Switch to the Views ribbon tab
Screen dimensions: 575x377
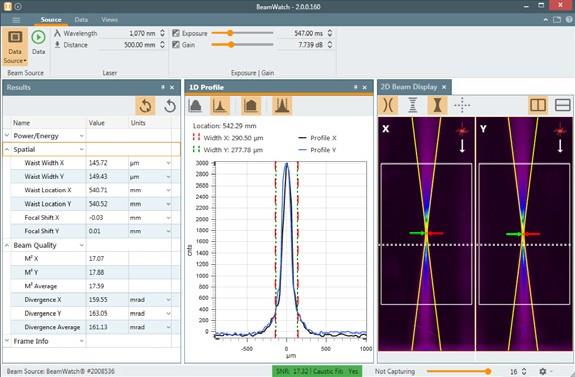coord(109,19)
